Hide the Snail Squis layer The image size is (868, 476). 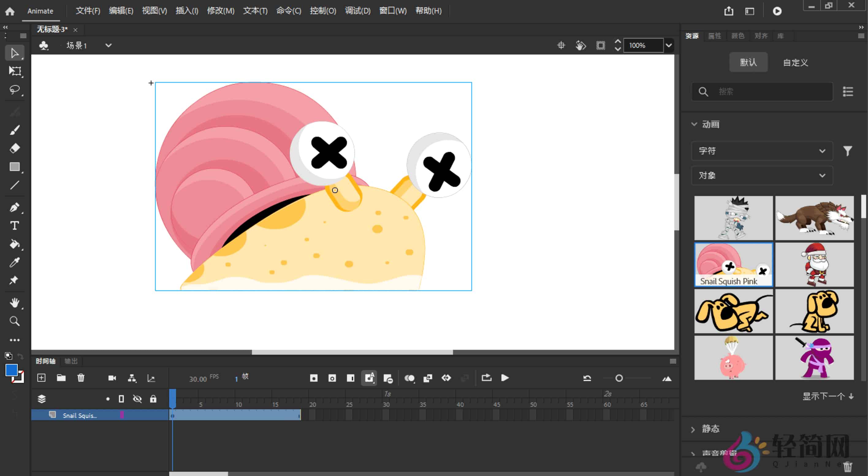click(x=137, y=415)
